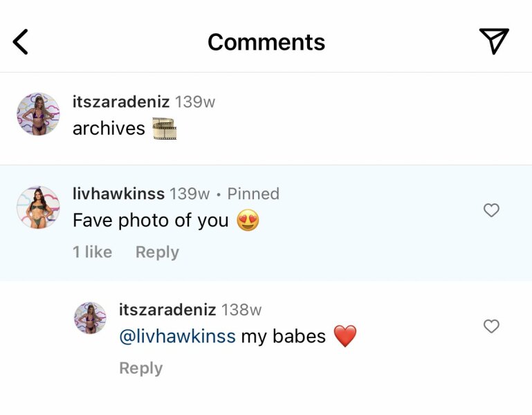Screen dimensions: 532x415
Task: Tap the red heart emoji in the reply
Action: [x=345, y=337]
